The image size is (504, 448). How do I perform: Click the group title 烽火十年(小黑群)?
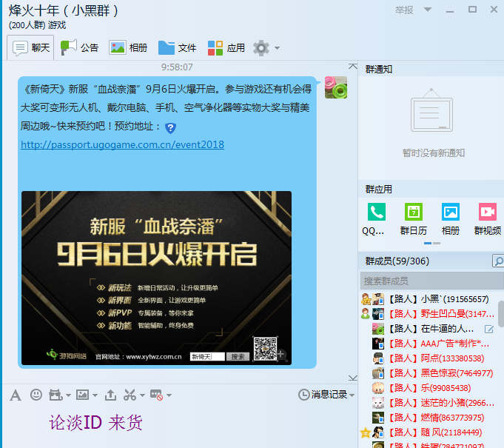click(x=64, y=10)
